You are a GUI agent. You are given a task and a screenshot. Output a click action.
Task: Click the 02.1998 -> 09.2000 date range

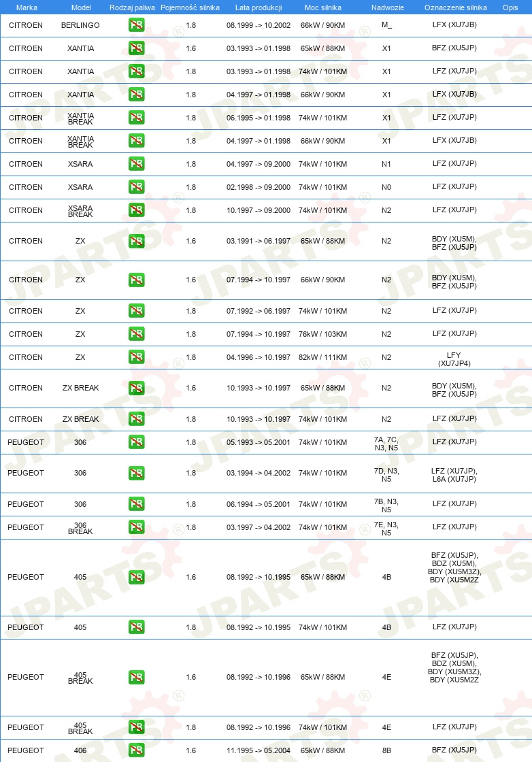click(259, 187)
